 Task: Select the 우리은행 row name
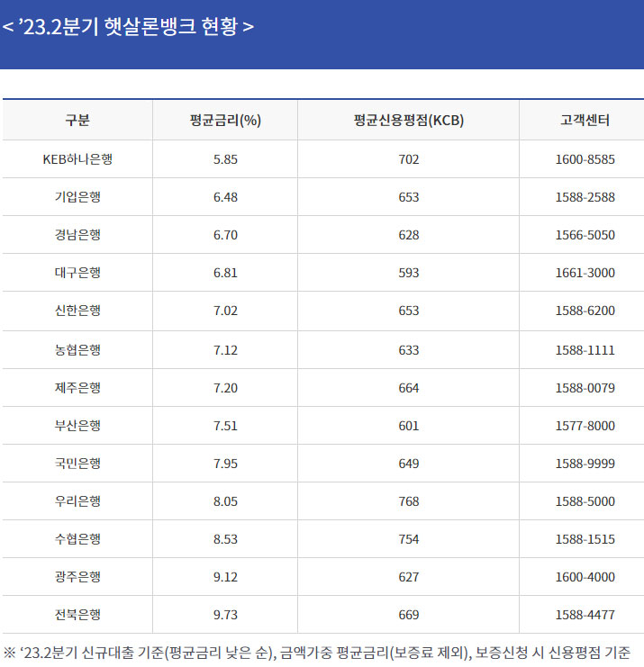77,501
